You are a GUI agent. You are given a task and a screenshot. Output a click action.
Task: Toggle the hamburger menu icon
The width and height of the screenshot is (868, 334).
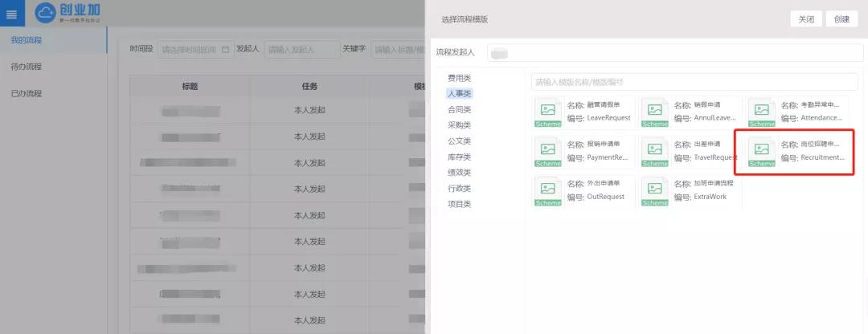click(11, 14)
